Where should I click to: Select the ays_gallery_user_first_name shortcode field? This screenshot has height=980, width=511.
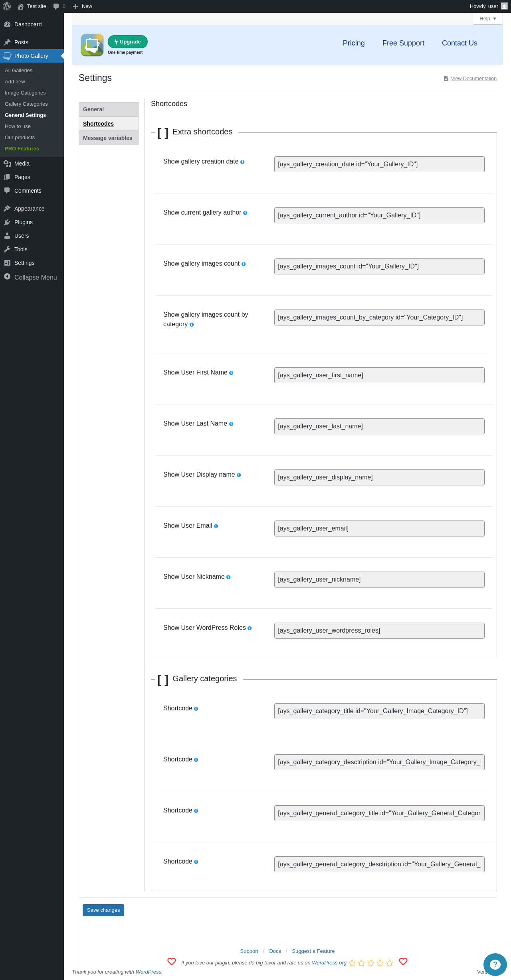coord(379,375)
